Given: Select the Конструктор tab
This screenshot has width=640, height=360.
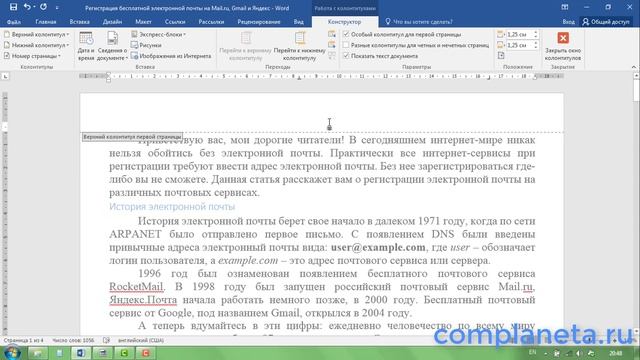Looking at the screenshot, I should 344,22.
